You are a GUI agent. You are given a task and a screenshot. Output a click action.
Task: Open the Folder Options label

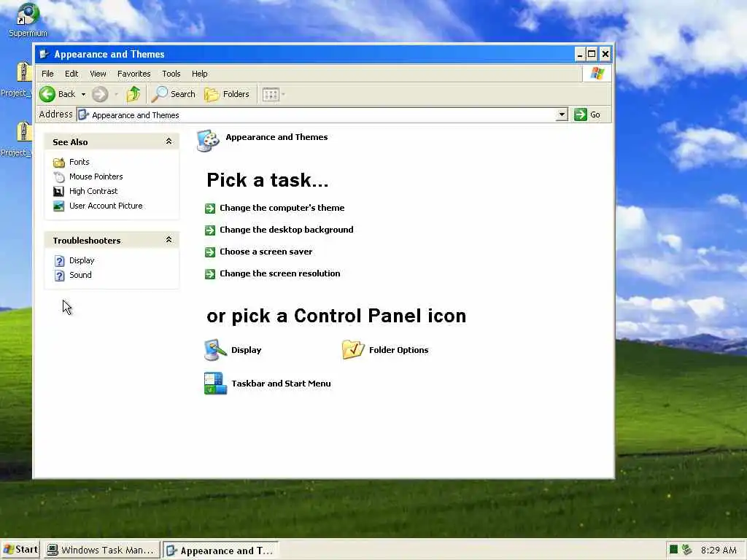(x=399, y=350)
